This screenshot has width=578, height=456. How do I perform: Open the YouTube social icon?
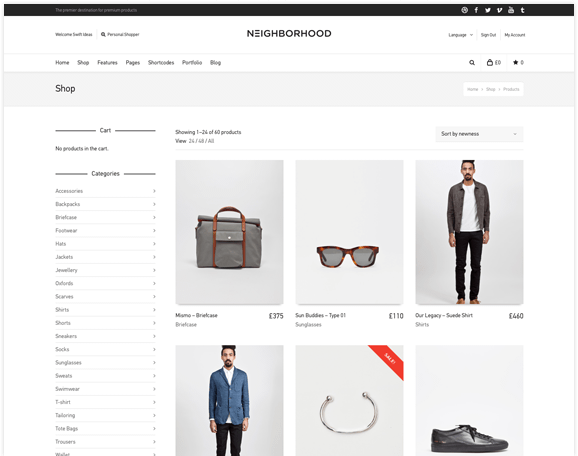tap(511, 10)
